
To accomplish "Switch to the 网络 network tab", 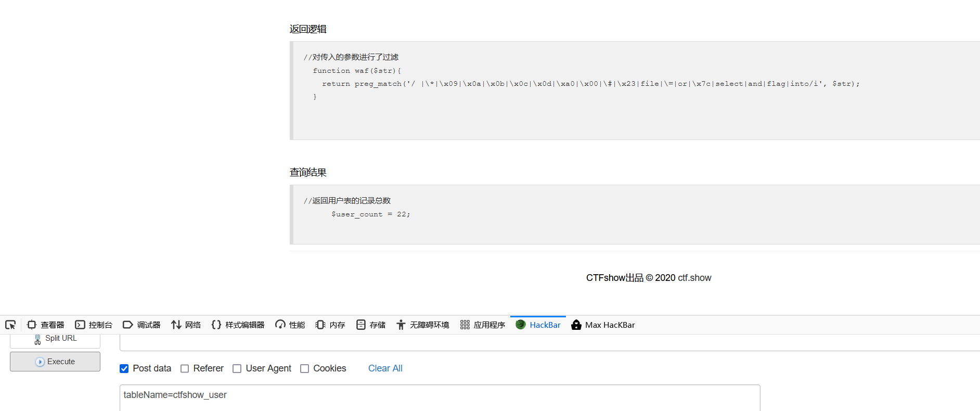I will coord(186,325).
